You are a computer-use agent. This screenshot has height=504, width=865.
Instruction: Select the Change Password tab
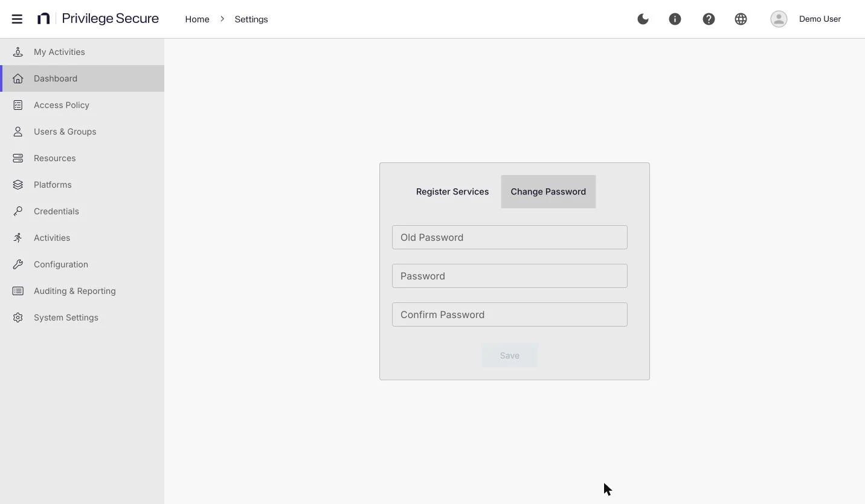tap(548, 191)
